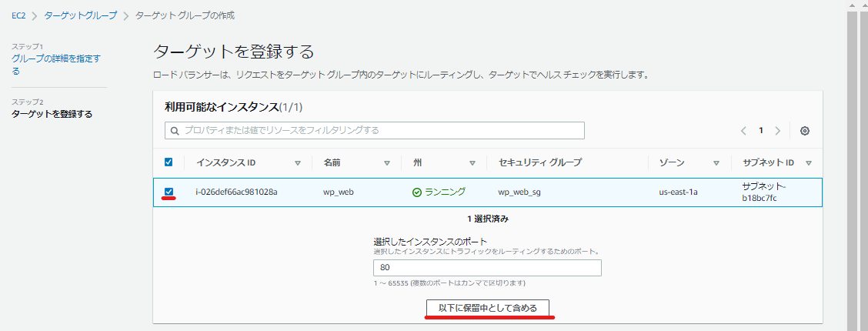Screen dimensions: 868x331
Task: Focus the instance filter search field
Action: click(x=374, y=131)
